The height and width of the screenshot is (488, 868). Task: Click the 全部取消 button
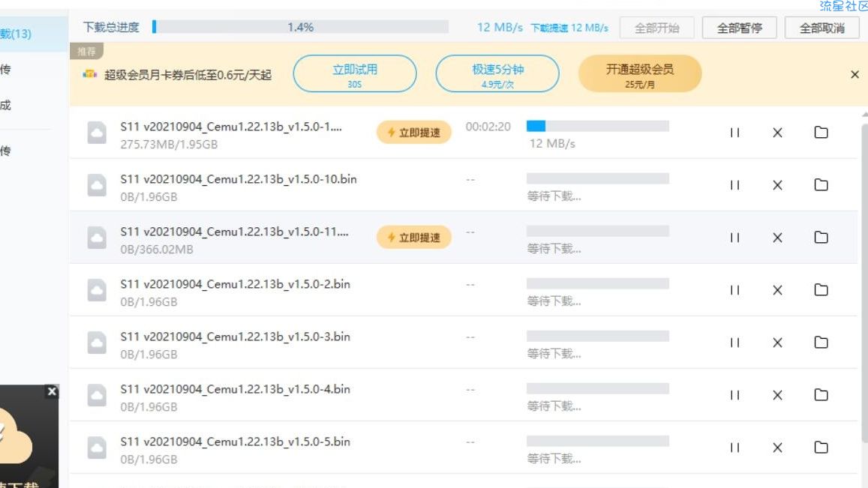pyautogui.click(x=821, y=28)
